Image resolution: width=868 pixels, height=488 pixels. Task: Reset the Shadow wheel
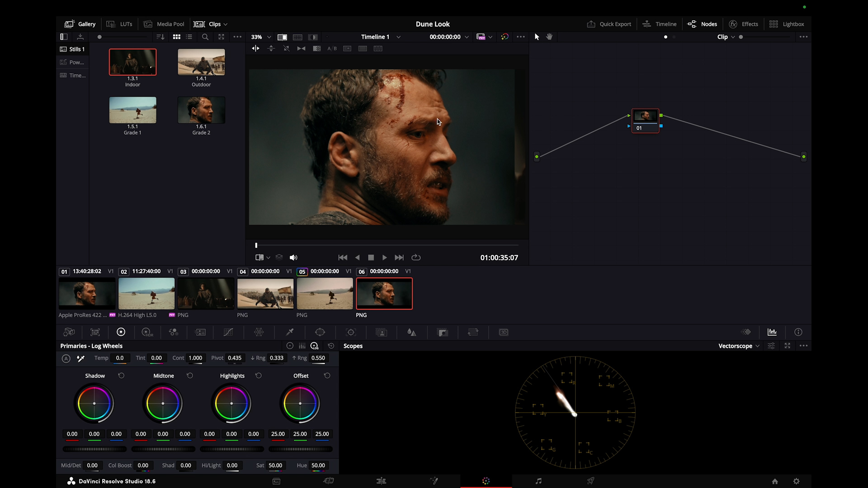point(121,375)
